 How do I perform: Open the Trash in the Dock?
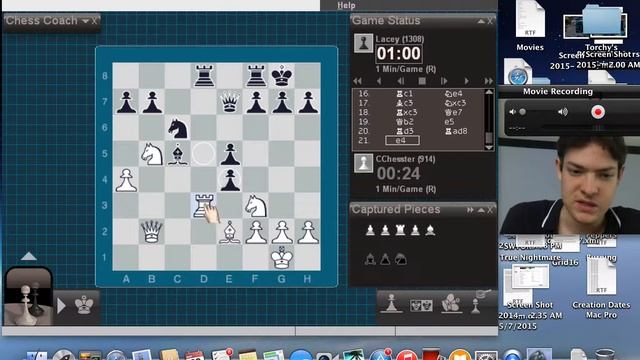(x=605, y=355)
